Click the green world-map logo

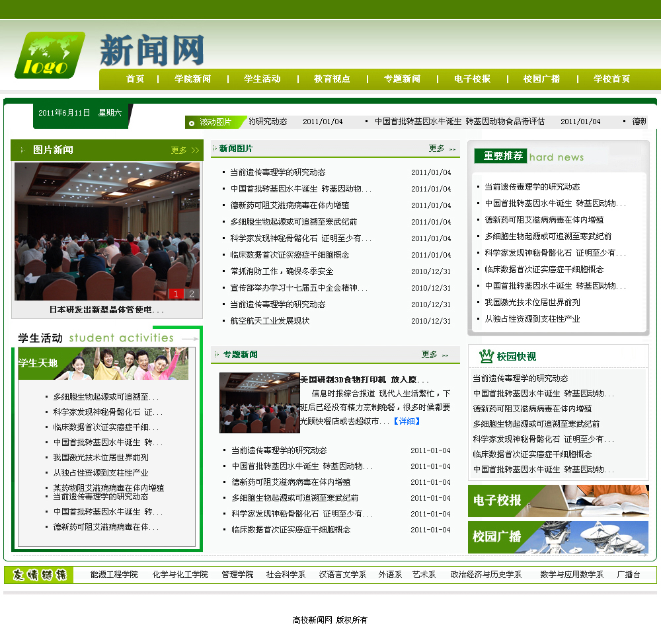[x=50, y=55]
